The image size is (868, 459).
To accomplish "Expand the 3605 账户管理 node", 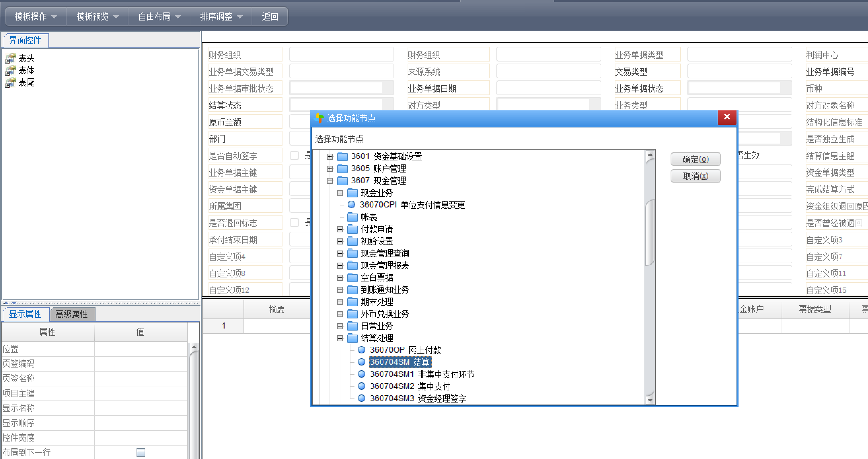I will coord(330,168).
